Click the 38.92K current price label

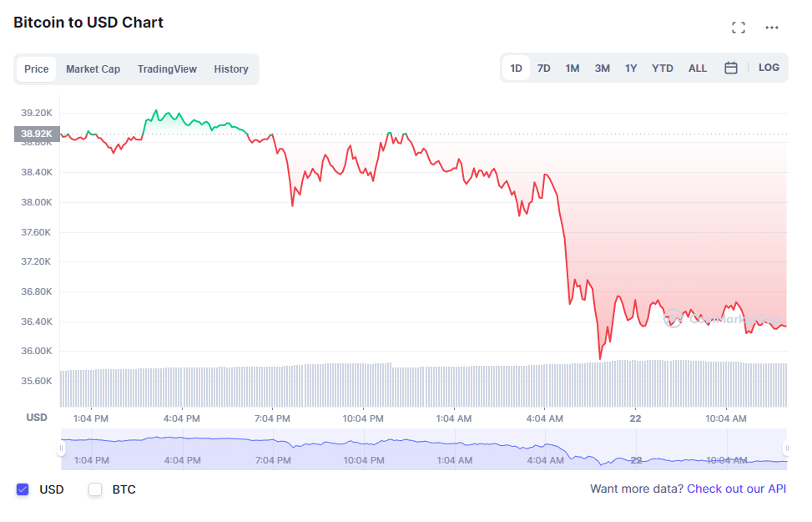pyautogui.click(x=37, y=134)
